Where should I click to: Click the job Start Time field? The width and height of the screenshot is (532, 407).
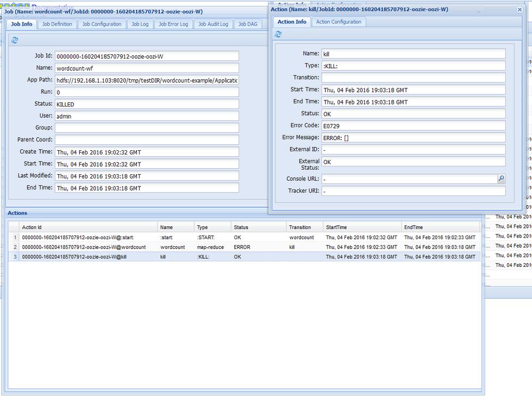tap(147, 164)
